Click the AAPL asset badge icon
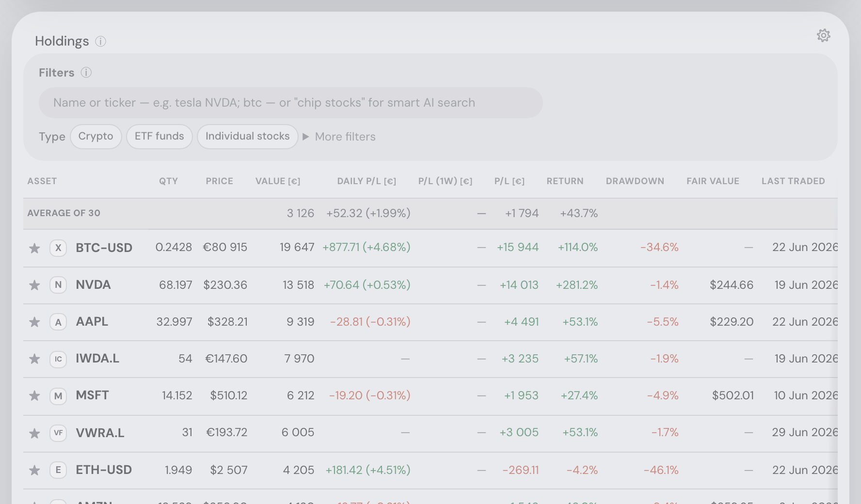Screen dimensions: 861x504 tap(58, 322)
